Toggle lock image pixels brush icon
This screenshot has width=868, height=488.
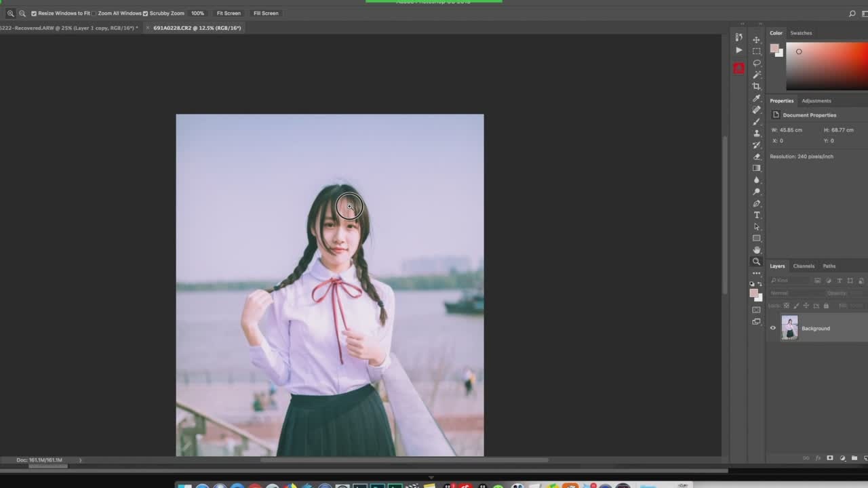(x=796, y=306)
